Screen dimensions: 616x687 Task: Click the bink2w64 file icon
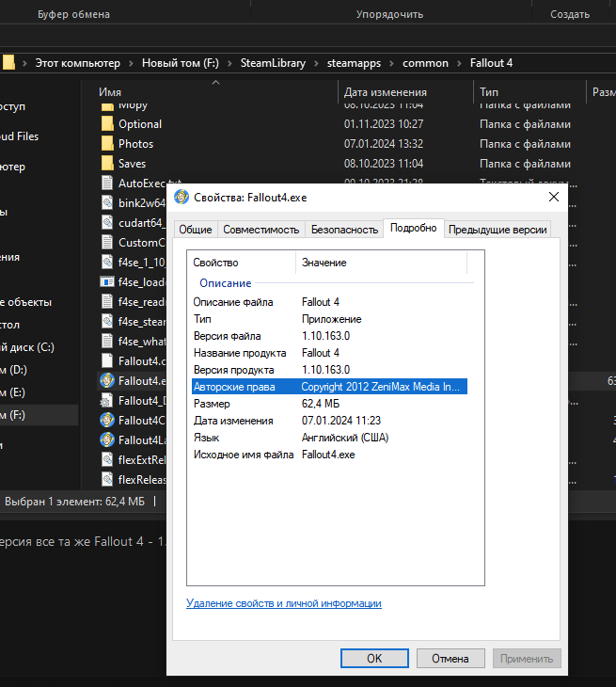pyautogui.click(x=107, y=202)
